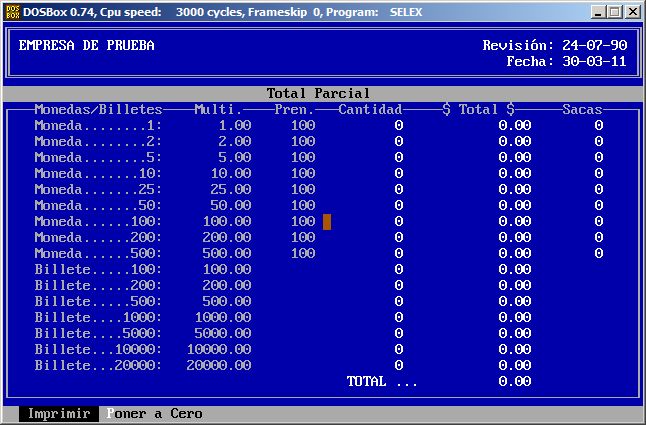
Task: Click the EMPRESA DE PRUEBA title
Action: click(87, 46)
